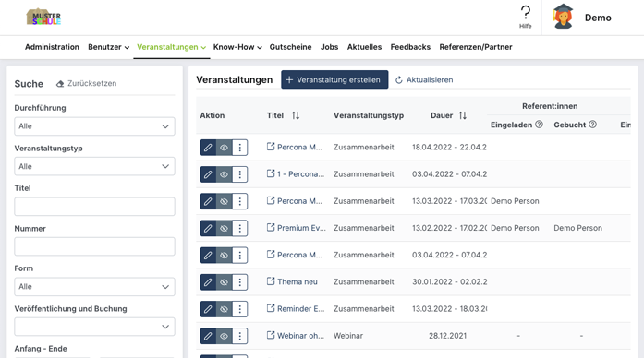Toggle visibility of 1 - Percona event
Image resolution: width=644 pixels, height=358 pixels.
click(x=224, y=174)
